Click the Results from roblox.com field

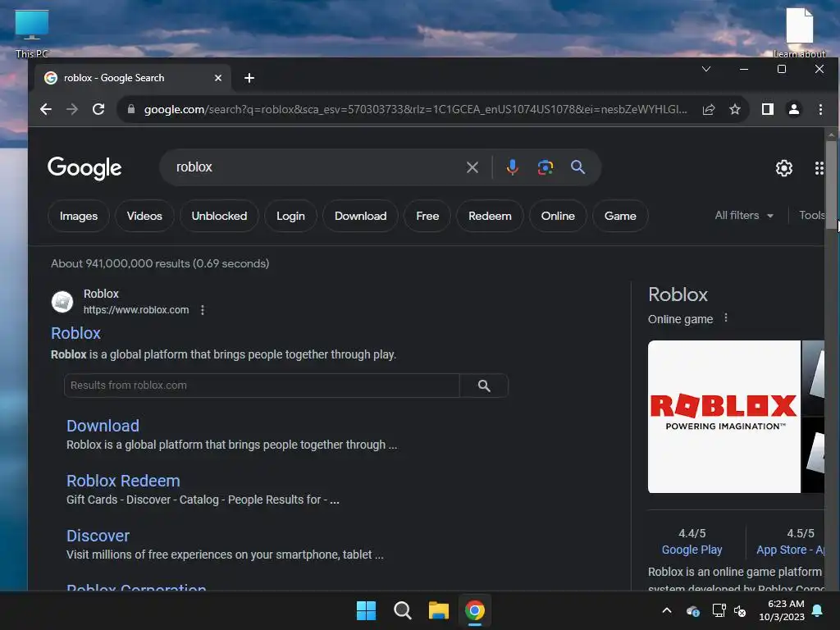[262, 386]
